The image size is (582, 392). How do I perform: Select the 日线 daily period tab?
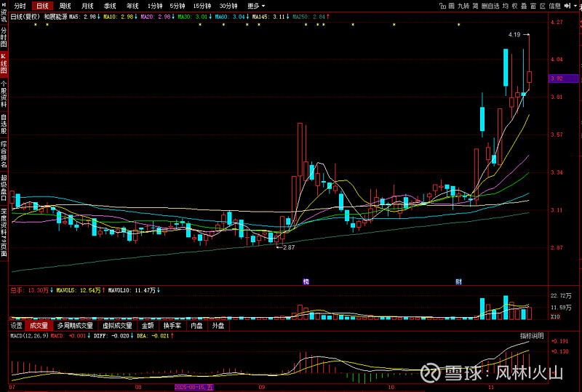coord(42,6)
